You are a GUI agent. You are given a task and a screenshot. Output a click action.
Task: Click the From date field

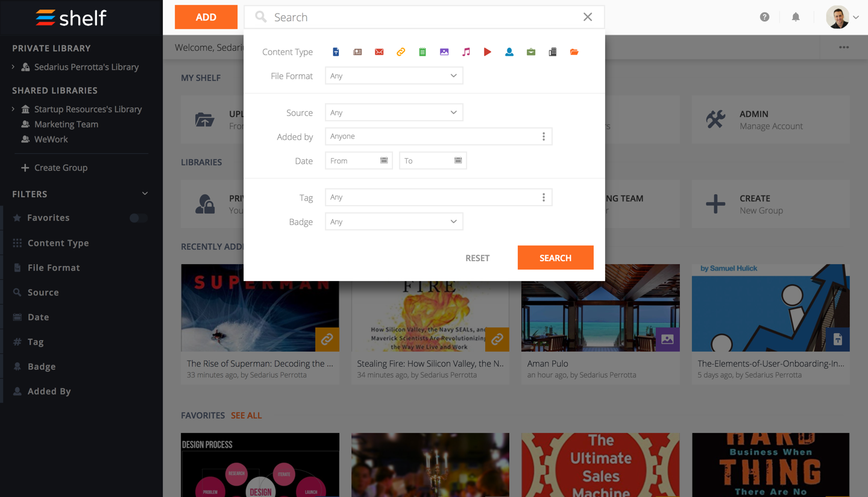click(359, 160)
